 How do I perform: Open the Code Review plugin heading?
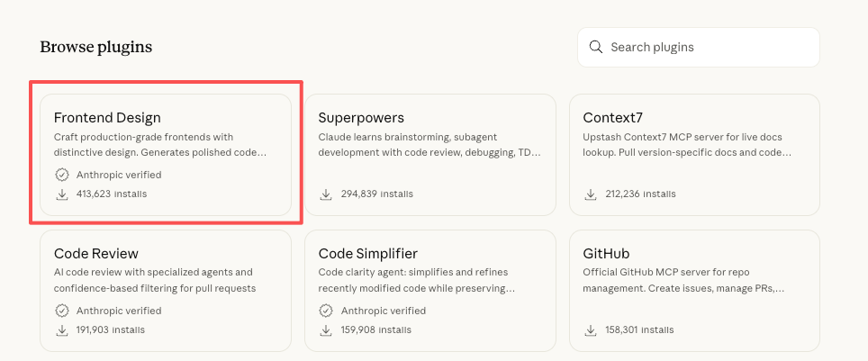coord(96,254)
